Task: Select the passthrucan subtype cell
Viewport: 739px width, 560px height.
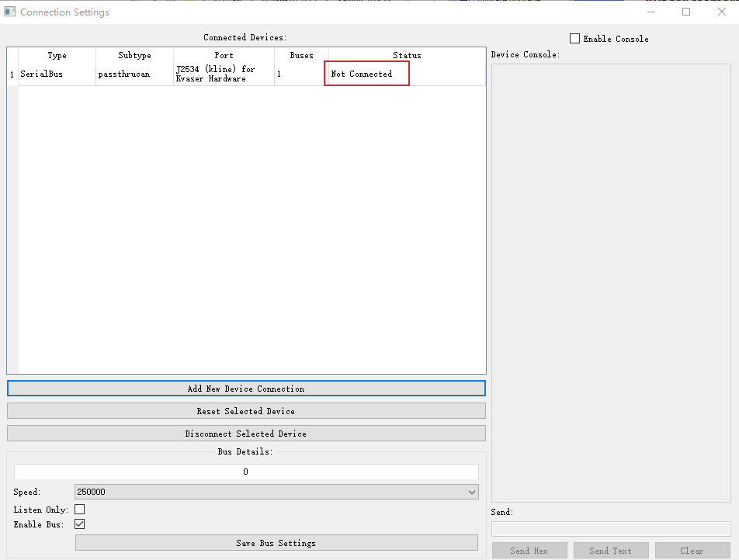Action: (135, 74)
